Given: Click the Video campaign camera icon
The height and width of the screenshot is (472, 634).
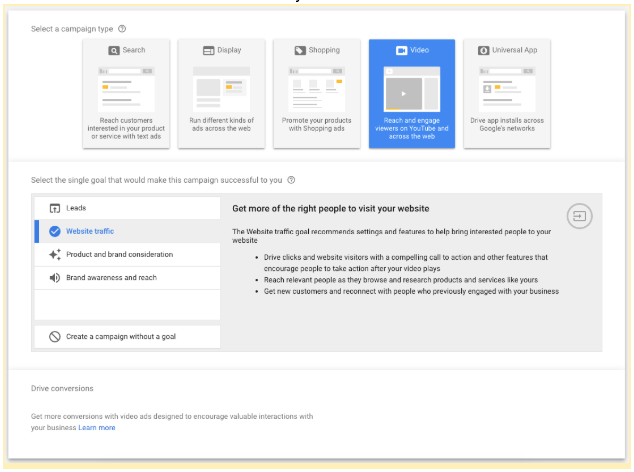Looking at the screenshot, I should 401,50.
